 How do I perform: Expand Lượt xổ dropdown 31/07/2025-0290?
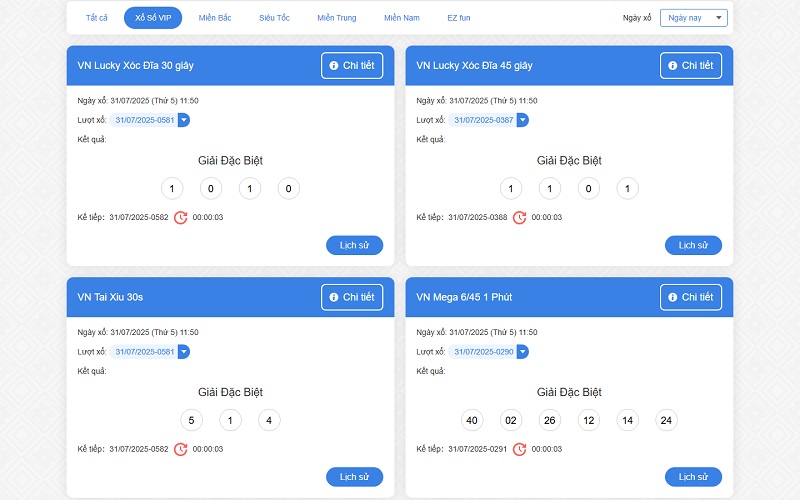click(522, 352)
